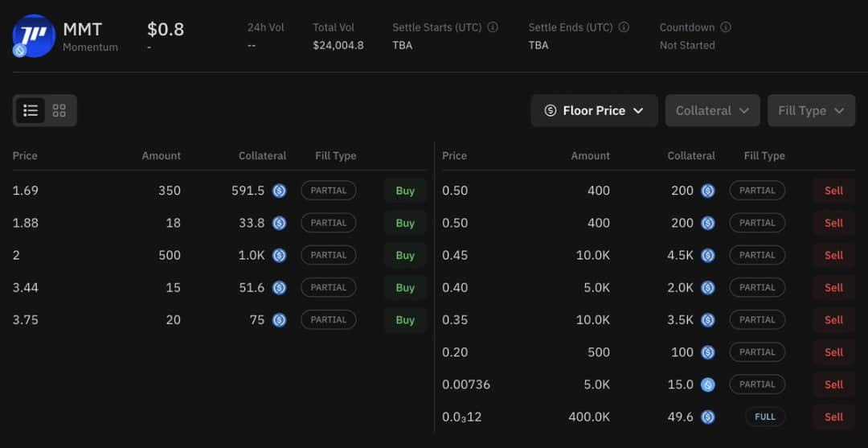Image resolution: width=868 pixels, height=448 pixels.
Task: Click collateral coin icon beside 100
Action: [707, 352]
